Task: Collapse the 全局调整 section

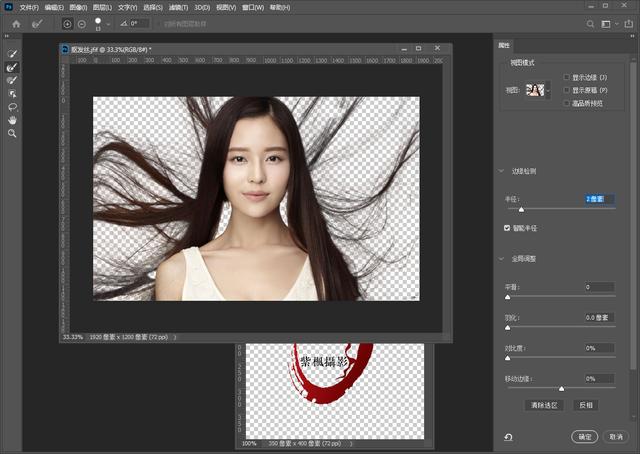Action: [x=502, y=259]
